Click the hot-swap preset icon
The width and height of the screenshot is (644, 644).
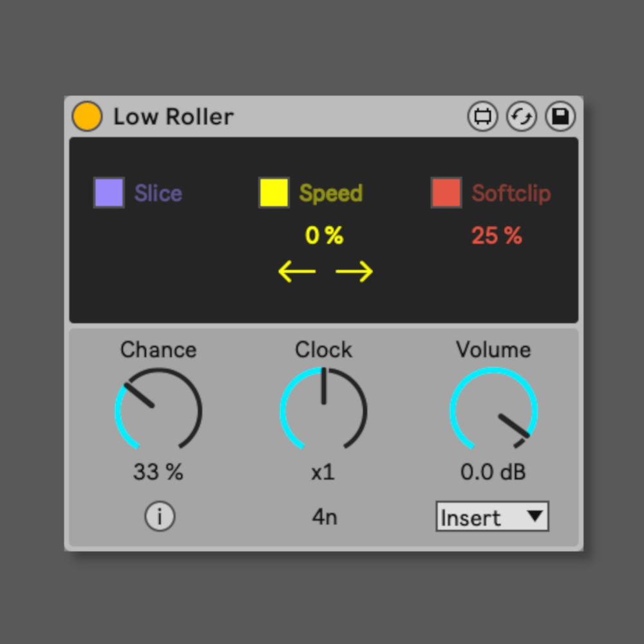click(x=522, y=116)
